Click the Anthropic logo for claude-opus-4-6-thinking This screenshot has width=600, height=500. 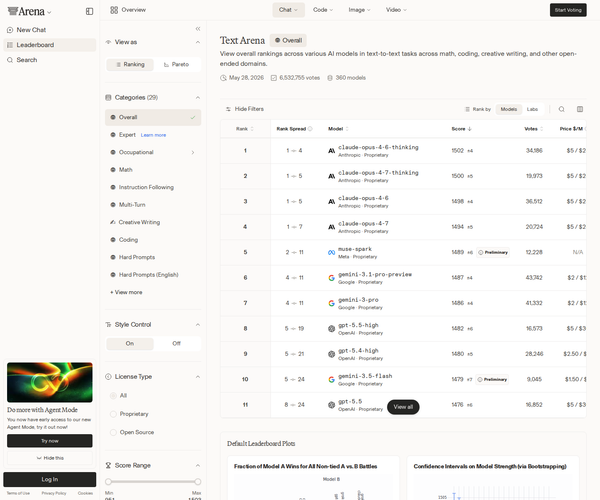coord(331,151)
